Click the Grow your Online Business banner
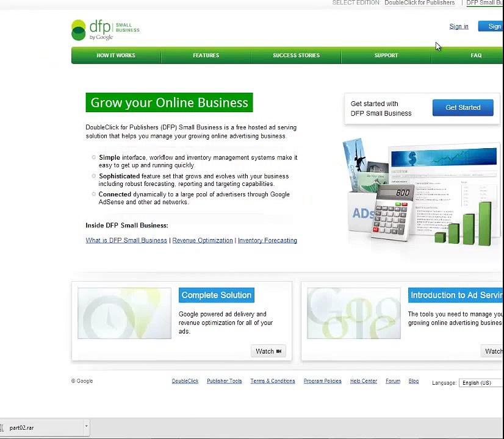Image resolution: width=504 pixels, height=439 pixels. click(x=169, y=102)
